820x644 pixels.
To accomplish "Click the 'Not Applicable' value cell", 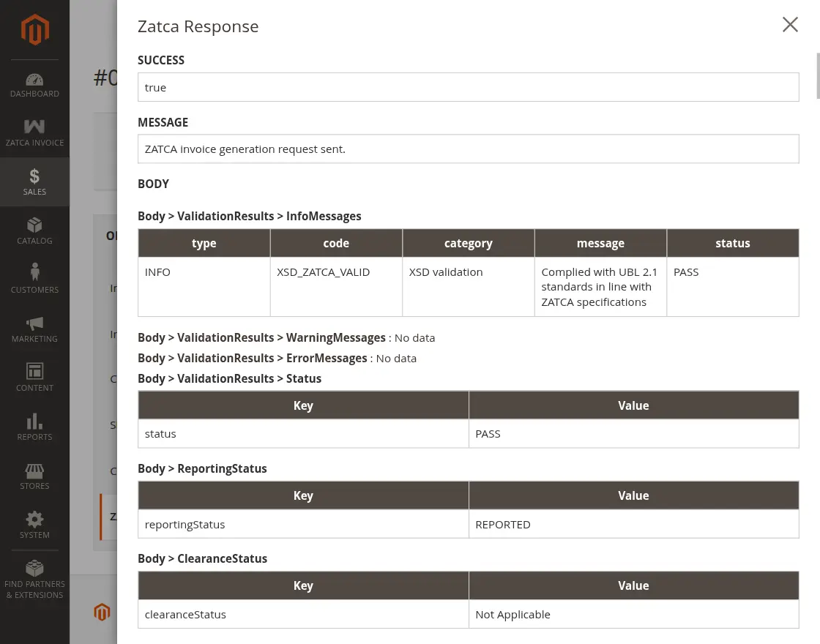I will 634,614.
